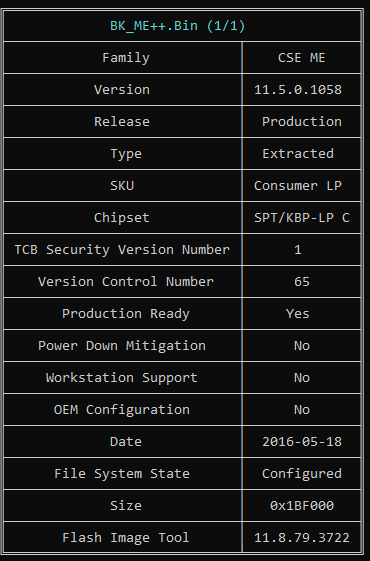This screenshot has height=561, width=370.
Task: Click version number 11.5.0.1058
Action: coord(298,90)
